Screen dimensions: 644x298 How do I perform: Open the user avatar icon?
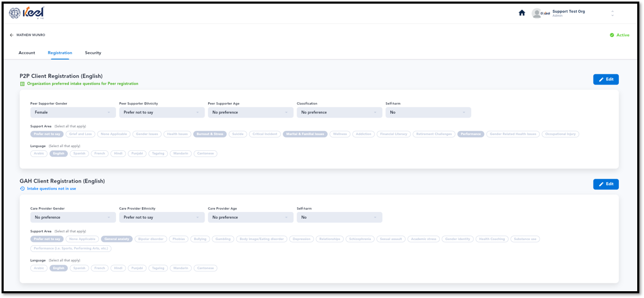pyautogui.click(x=537, y=13)
